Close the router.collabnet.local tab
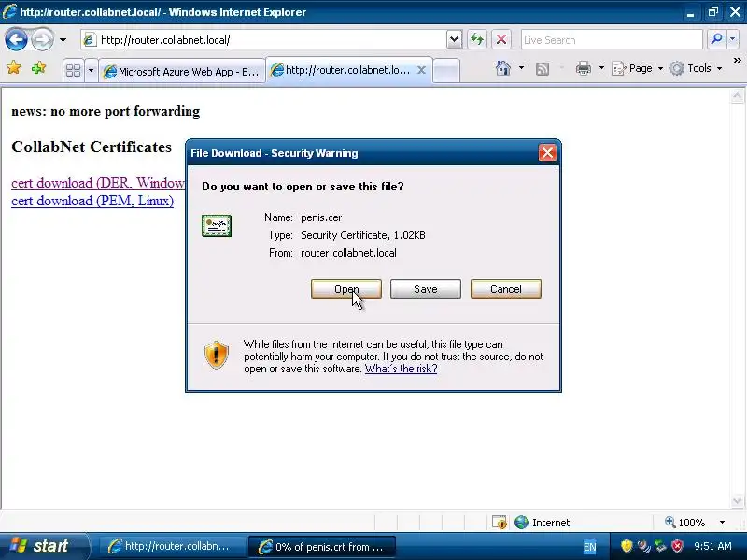Screen dimensions: 747x560 pyautogui.click(x=422, y=70)
